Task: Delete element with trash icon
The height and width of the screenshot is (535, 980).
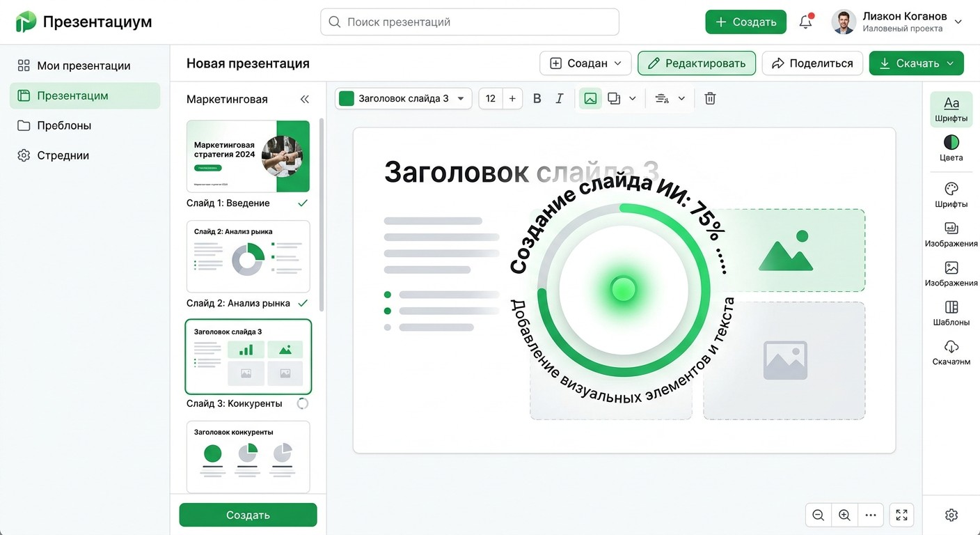Action: point(710,98)
